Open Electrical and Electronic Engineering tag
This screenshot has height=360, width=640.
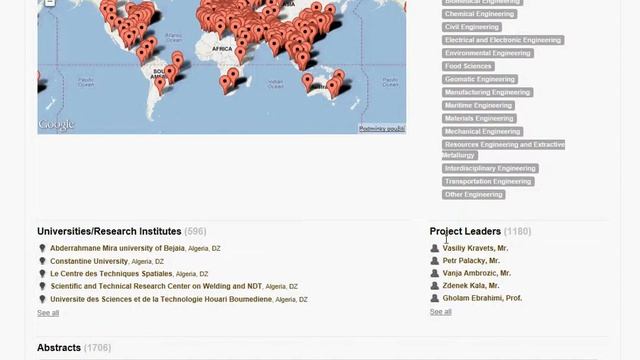point(503,40)
